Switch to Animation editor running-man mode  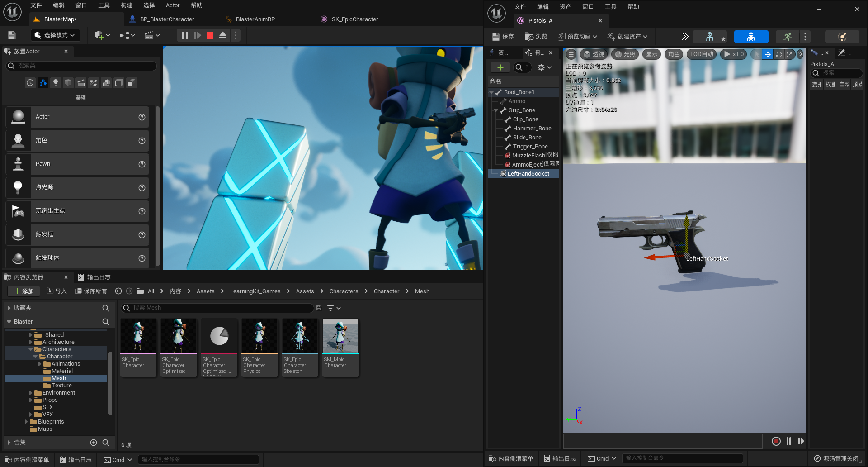tap(788, 37)
